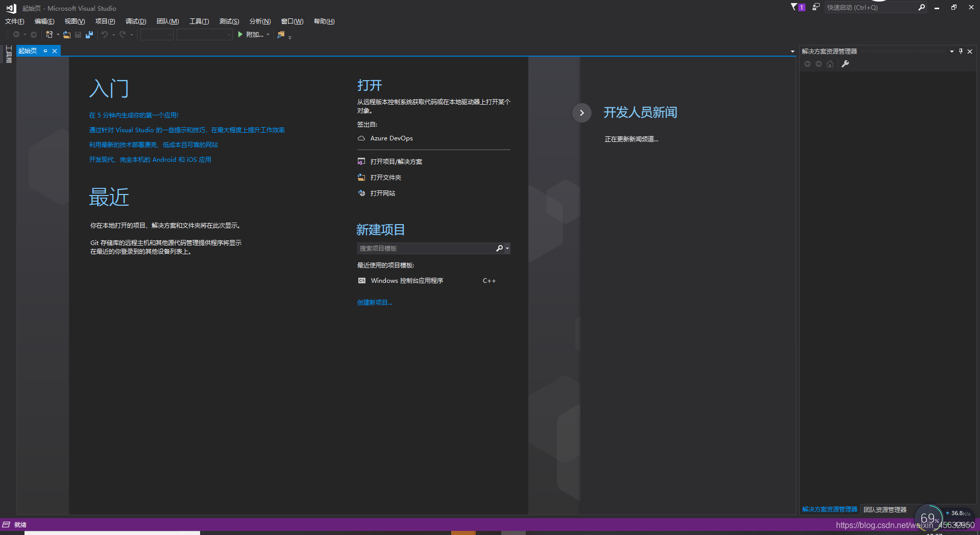Open the 工具(T) menu

[x=199, y=21]
